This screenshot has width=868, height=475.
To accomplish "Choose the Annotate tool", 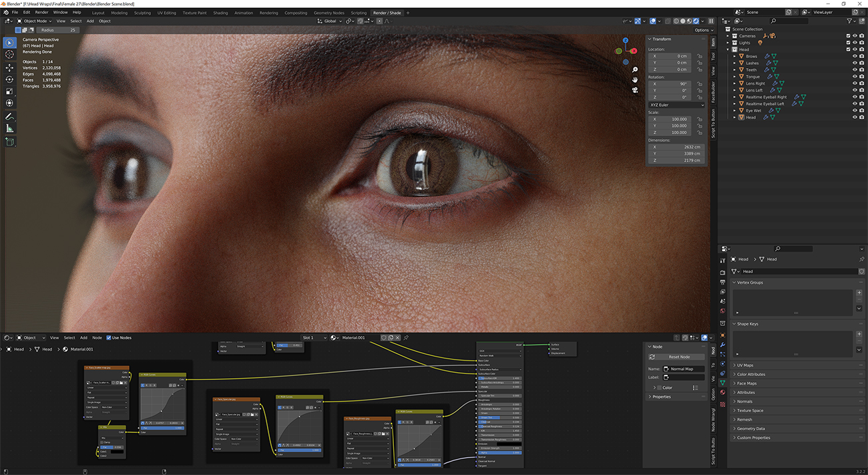I will 9,117.
